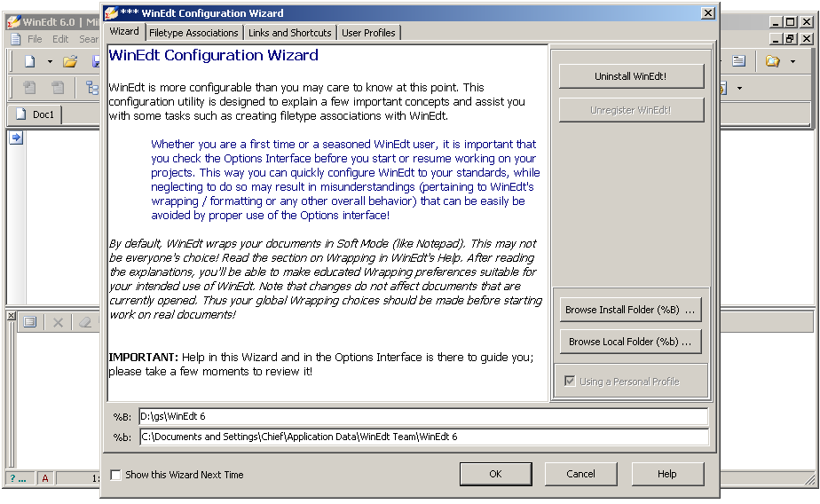
Task: Switch to the Filetype Associations tab
Action: click(x=193, y=33)
